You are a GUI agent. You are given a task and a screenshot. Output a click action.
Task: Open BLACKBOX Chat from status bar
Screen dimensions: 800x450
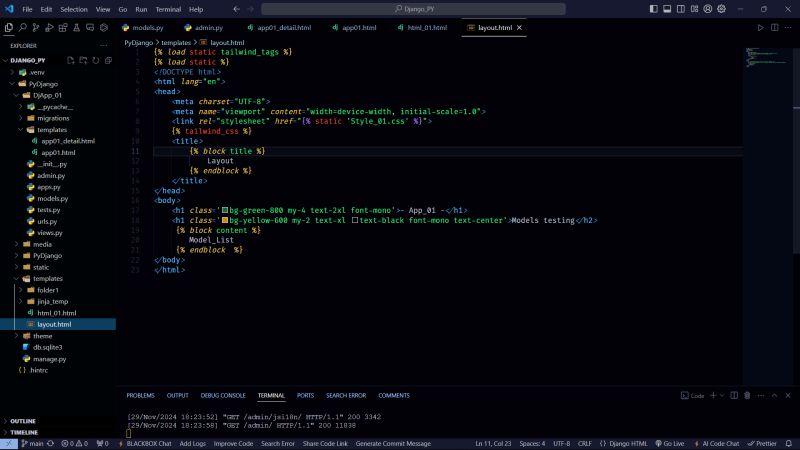pos(145,443)
